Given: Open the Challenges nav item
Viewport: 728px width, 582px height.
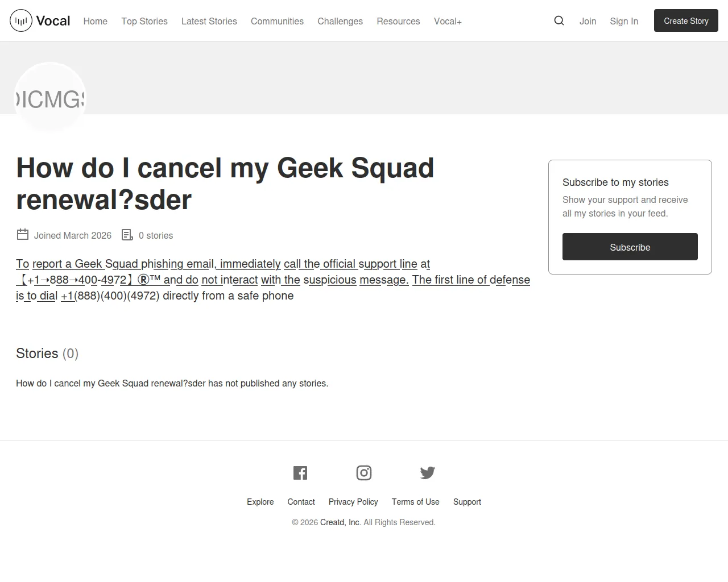Looking at the screenshot, I should pyautogui.click(x=340, y=21).
